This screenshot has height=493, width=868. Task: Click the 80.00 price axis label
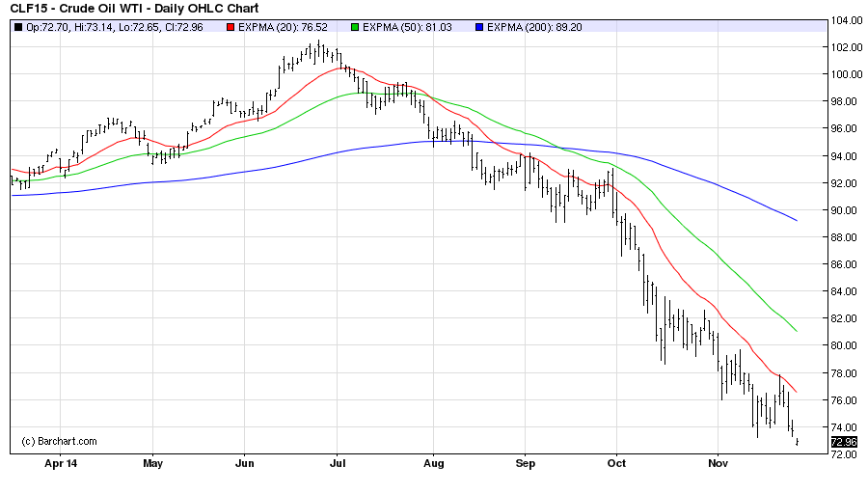pyautogui.click(x=845, y=345)
